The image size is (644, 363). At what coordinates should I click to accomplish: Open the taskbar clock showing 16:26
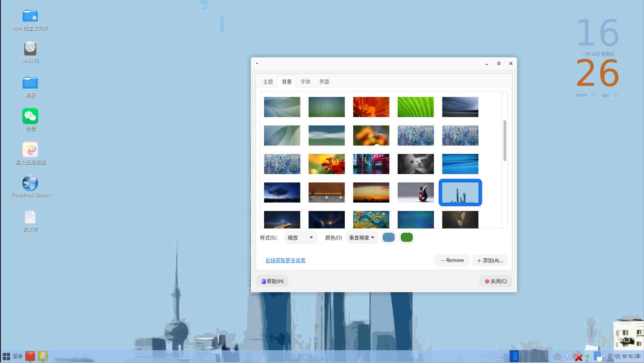click(x=624, y=356)
